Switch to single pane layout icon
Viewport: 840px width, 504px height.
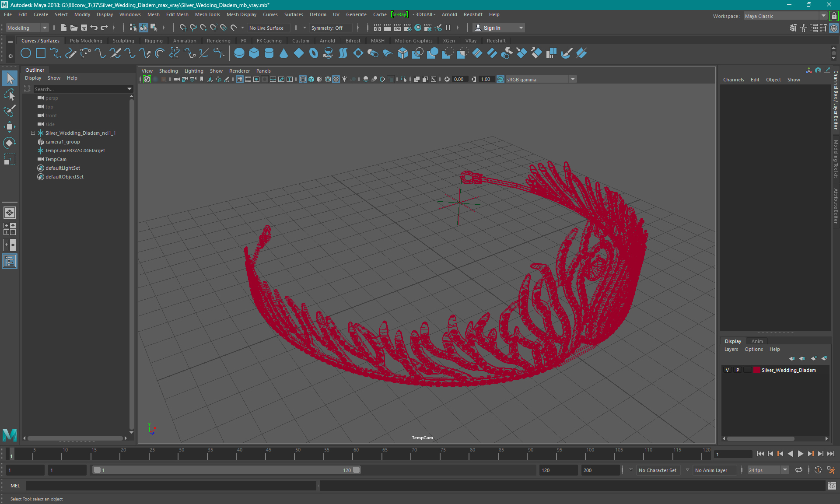(10, 213)
